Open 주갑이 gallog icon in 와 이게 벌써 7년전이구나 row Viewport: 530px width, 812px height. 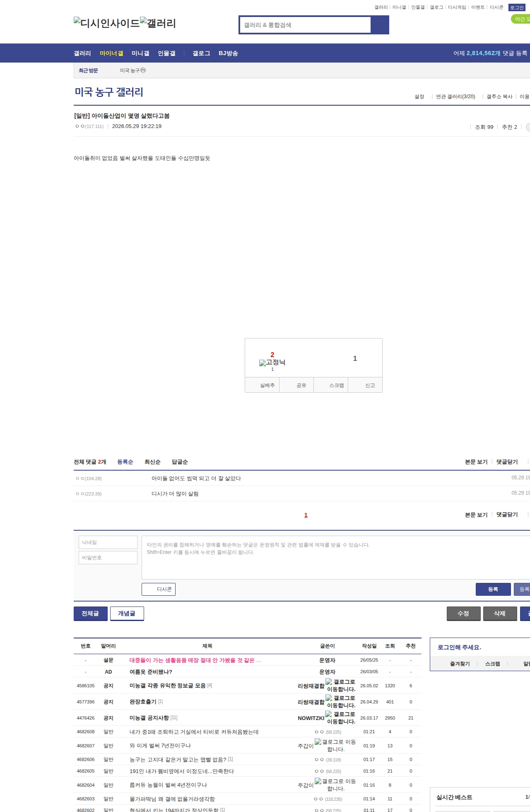point(335,745)
